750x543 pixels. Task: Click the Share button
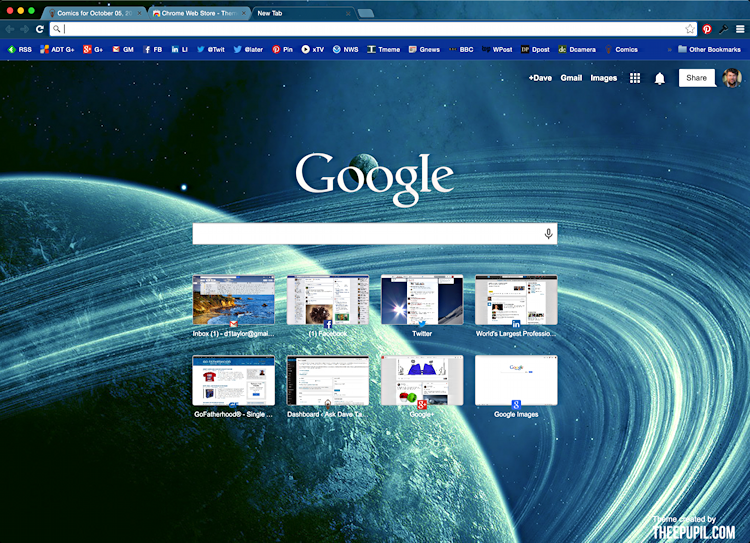pos(696,78)
